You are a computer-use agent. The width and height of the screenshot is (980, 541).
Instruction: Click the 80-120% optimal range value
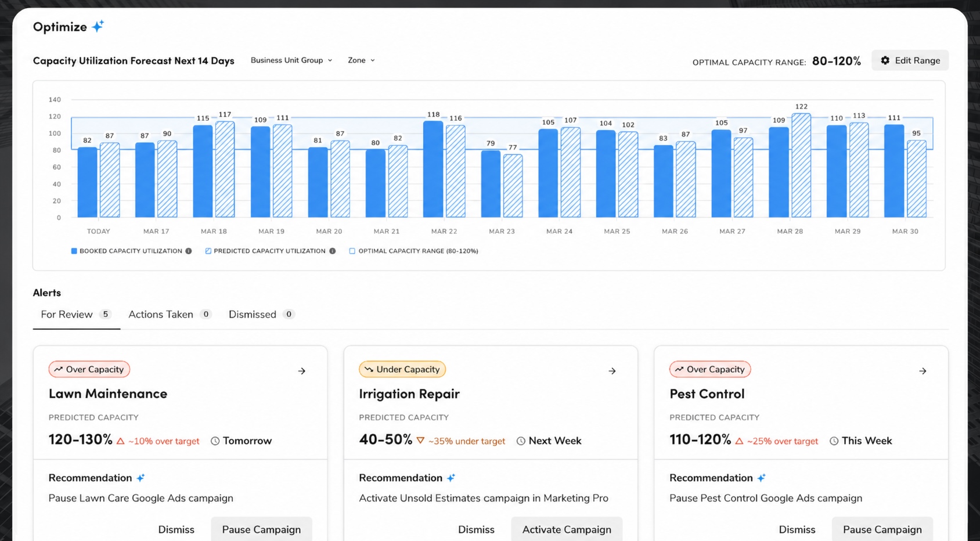[x=837, y=61]
